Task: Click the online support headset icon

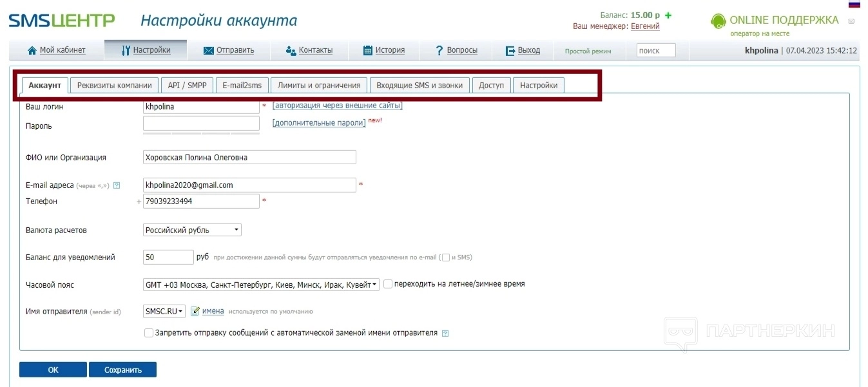Action: (x=718, y=21)
